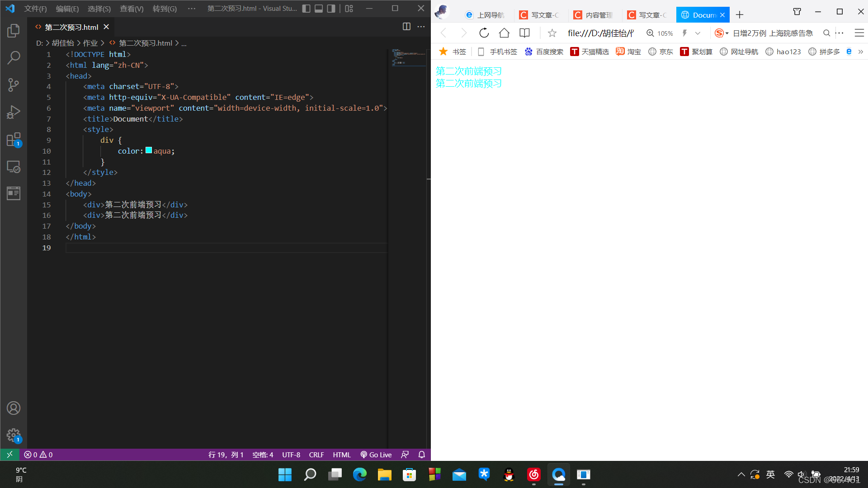Expand dropdown arrow next to lightning icon

[x=698, y=33]
